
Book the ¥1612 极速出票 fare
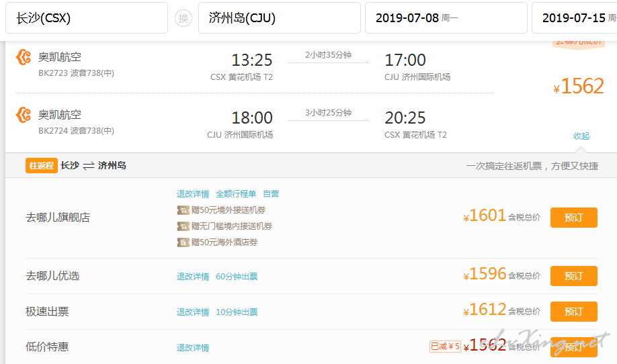574,312
